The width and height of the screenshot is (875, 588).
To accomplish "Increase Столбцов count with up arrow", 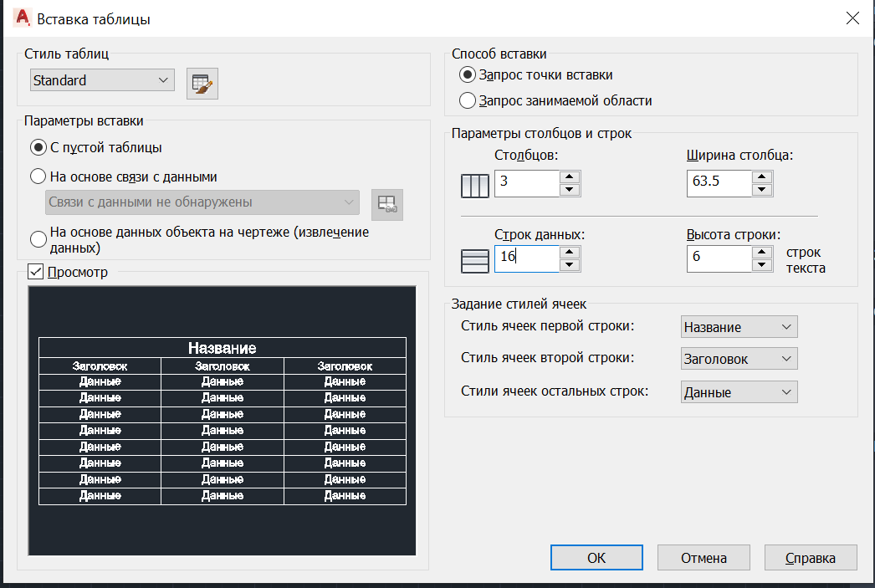I will [570, 176].
